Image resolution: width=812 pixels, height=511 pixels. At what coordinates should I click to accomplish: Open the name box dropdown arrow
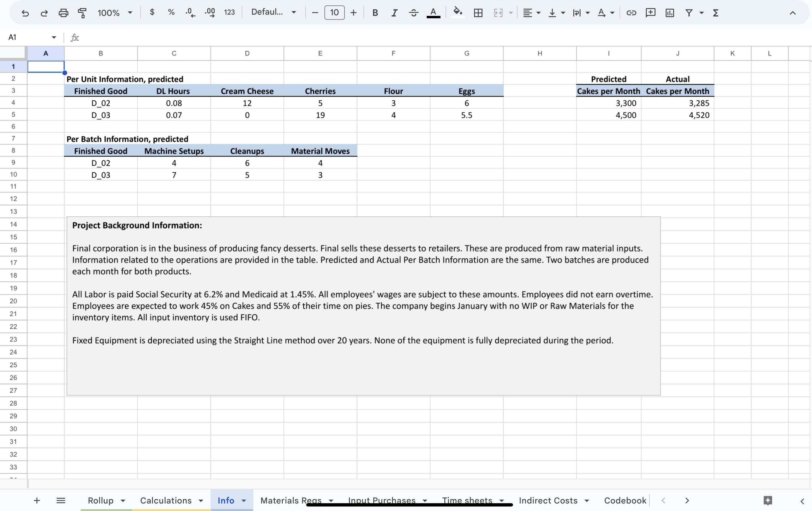coord(54,37)
